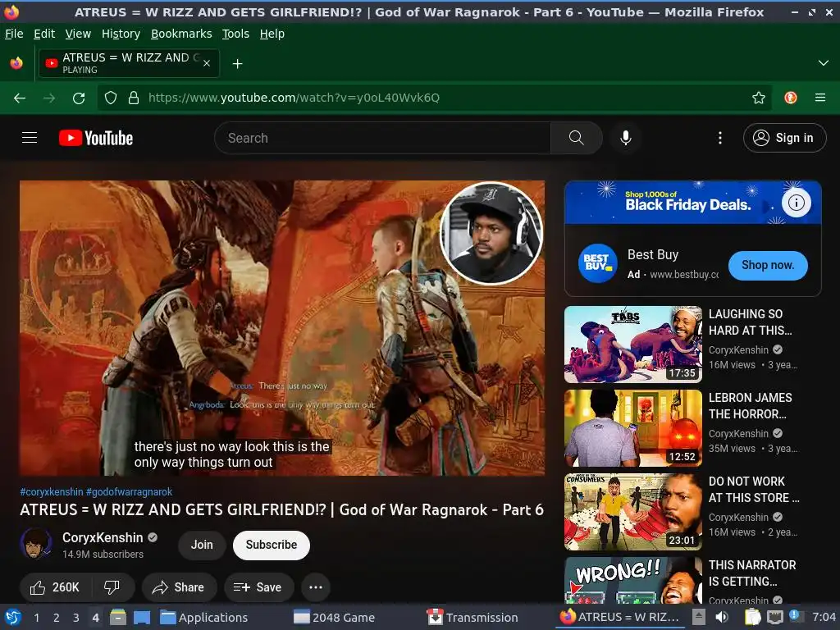Viewport: 840px width, 630px height.
Task: Open Firefox application menu
Action: (820, 98)
